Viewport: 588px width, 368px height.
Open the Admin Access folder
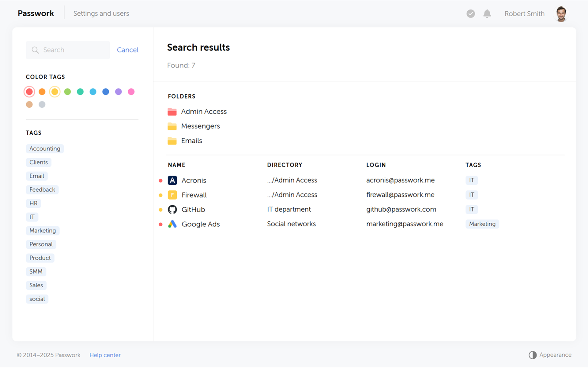click(x=204, y=112)
